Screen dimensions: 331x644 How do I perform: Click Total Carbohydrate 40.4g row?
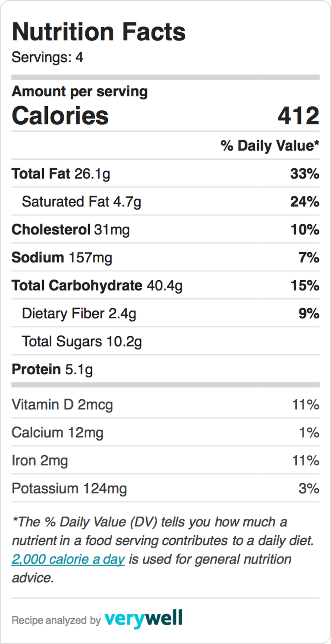(x=165, y=285)
